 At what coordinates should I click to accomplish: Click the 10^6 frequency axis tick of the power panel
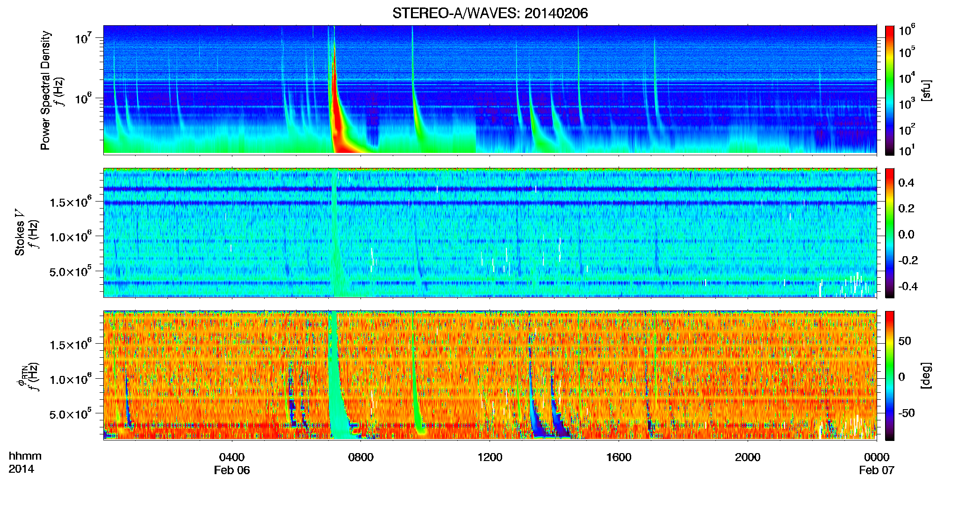[x=83, y=98]
